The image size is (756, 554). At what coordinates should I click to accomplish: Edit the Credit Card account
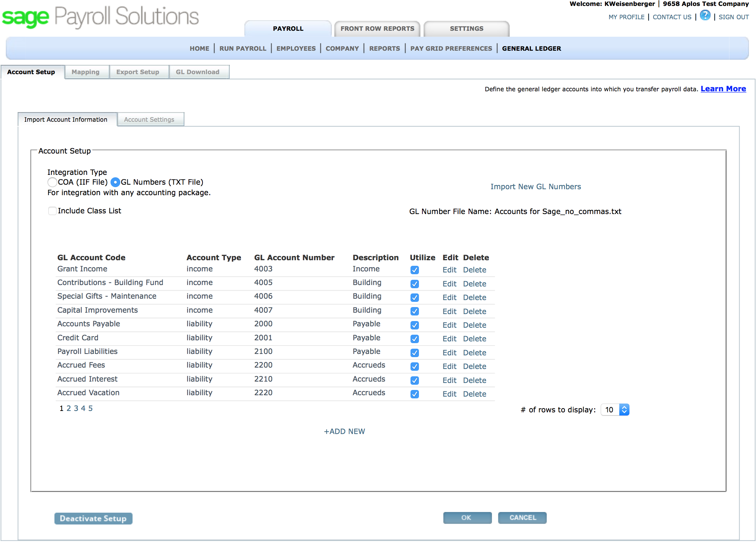click(x=449, y=339)
